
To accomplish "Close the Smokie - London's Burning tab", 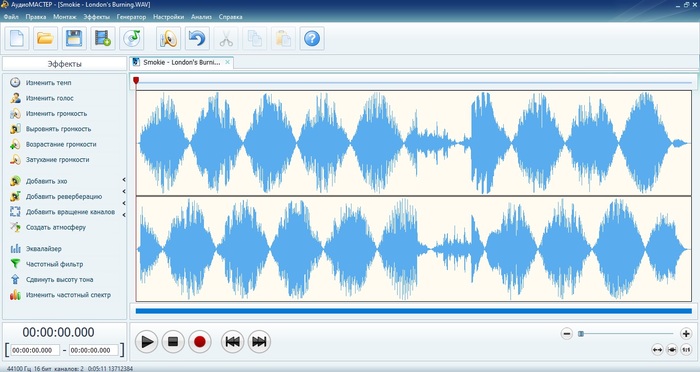I will point(228,63).
